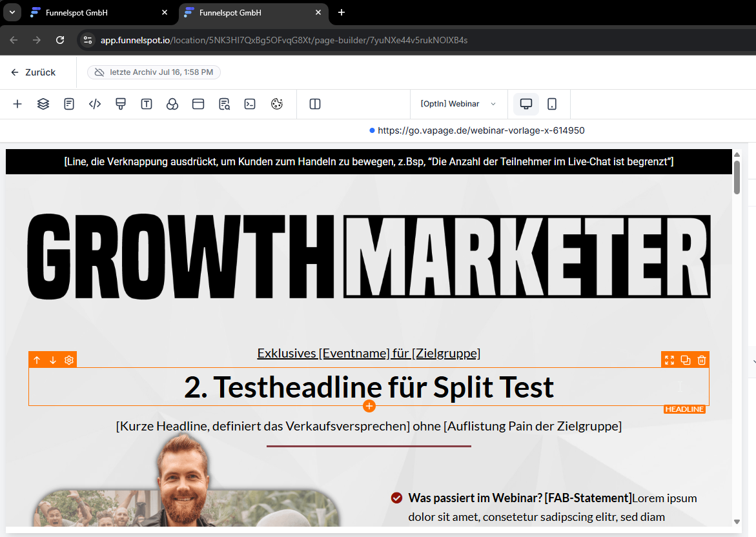
Task: Go back with the Zurück button
Action: pos(34,72)
